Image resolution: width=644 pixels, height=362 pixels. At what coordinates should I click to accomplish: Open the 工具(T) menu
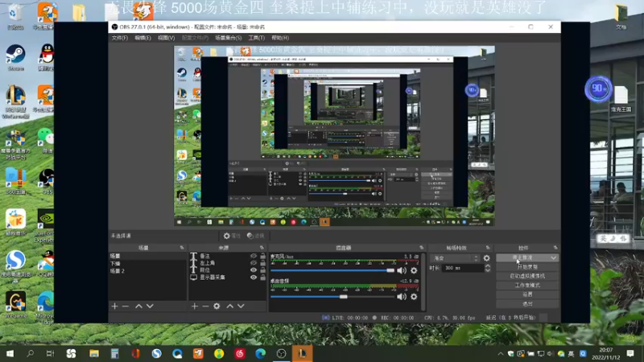click(256, 38)
